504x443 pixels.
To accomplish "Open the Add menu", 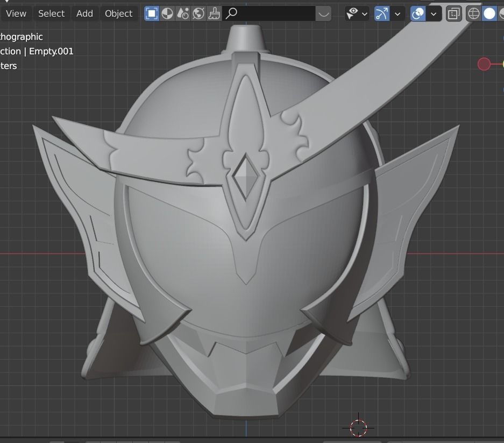I will pyautogui.click(x=84, y=13).
